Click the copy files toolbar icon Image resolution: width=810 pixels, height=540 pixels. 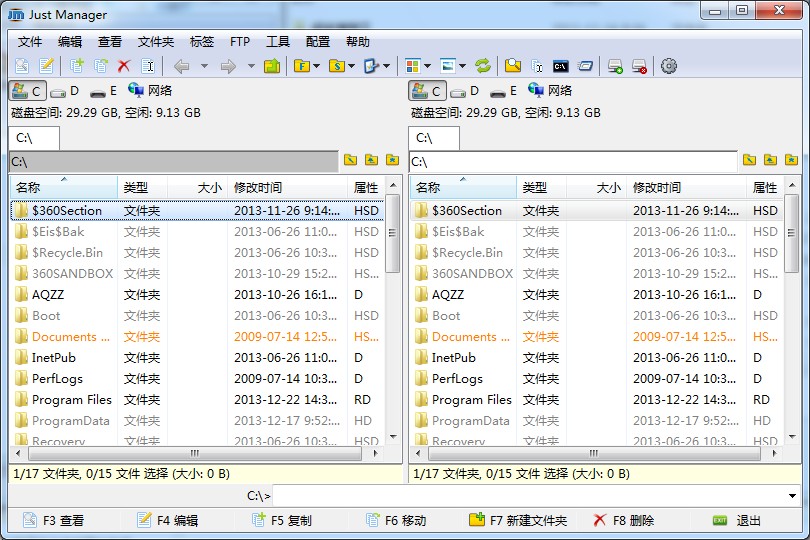click(x=76, y=66)
